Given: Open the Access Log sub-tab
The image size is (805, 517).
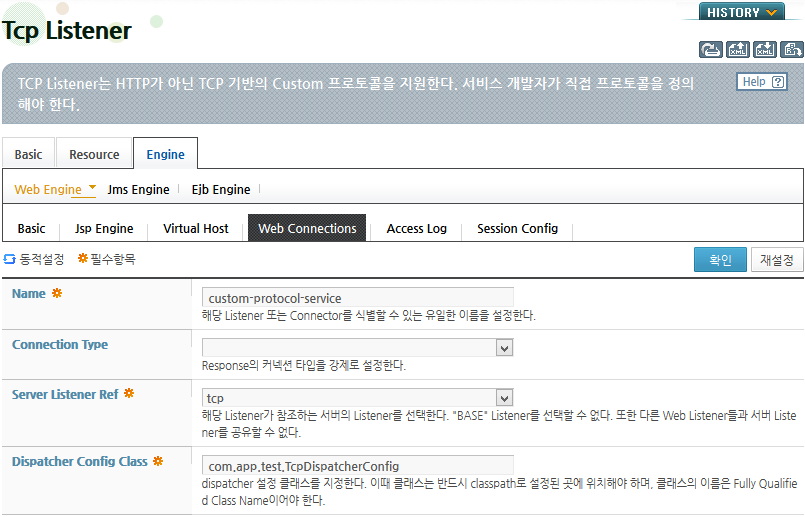Looking at the screenshot, I should [416, 228].
